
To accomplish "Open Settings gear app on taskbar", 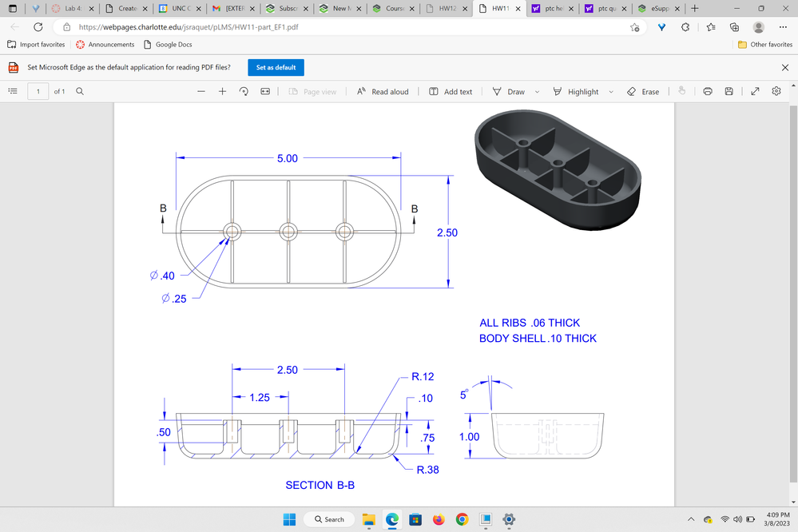I will point(508,519).
